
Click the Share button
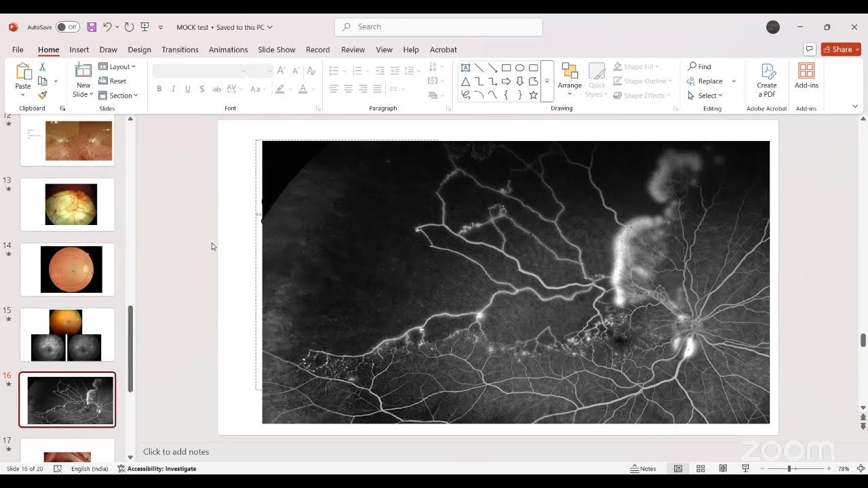841,49
